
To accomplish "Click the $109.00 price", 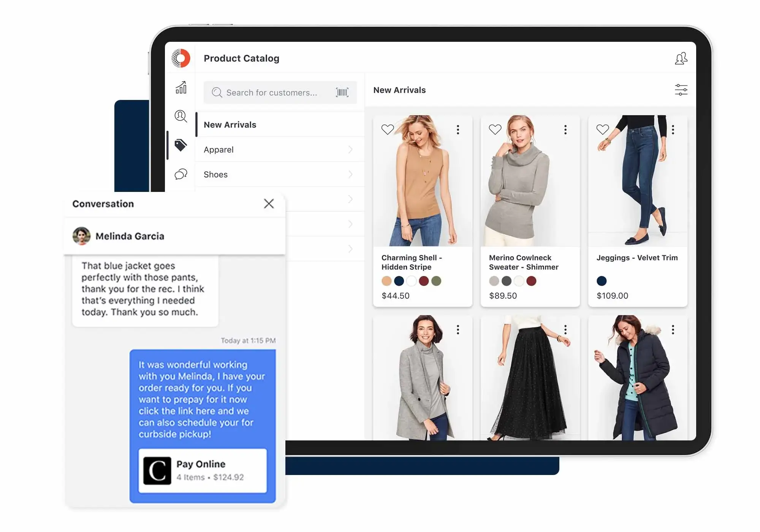I will coord(613,296).
